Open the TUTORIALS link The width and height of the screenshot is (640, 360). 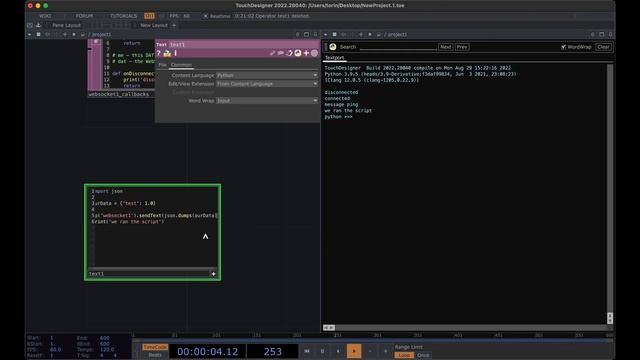coord(123,16)
